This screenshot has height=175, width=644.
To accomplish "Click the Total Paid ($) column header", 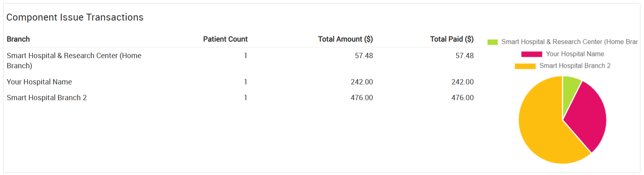I will click(x=452, y=39).
